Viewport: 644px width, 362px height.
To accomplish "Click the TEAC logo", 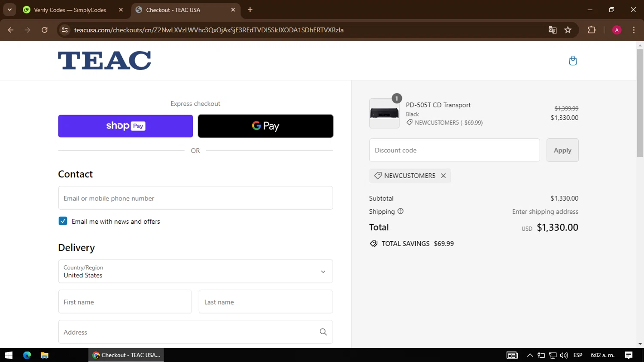I will pos(104,61).
